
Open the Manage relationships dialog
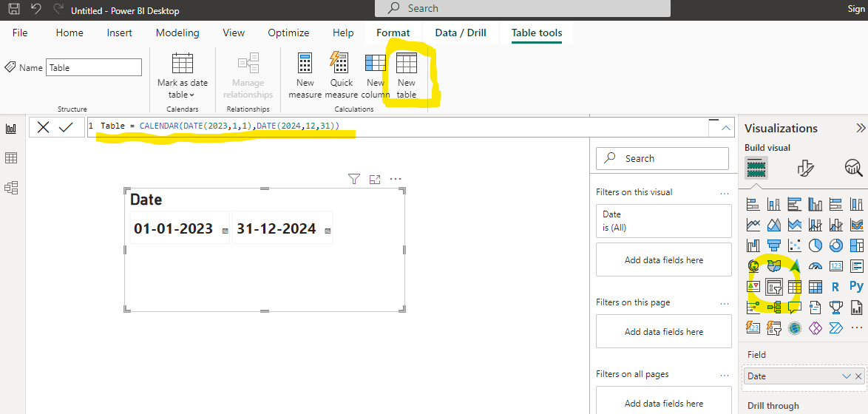pyautogui.click(x=248, y=76)
